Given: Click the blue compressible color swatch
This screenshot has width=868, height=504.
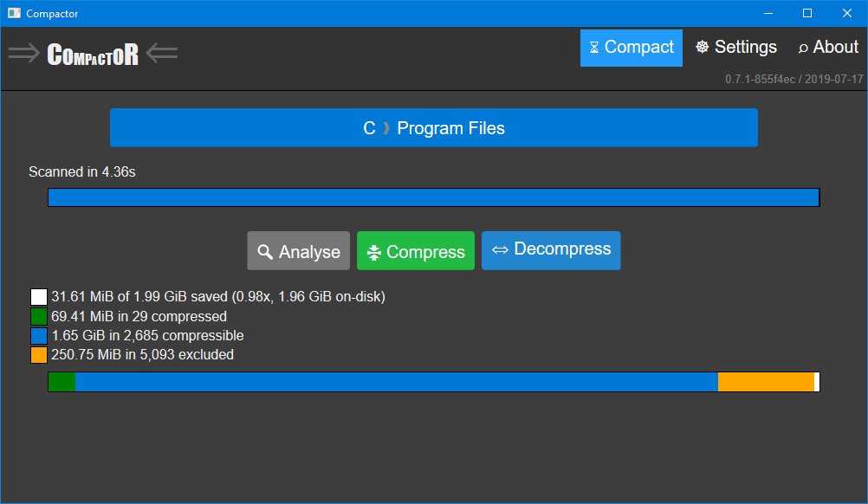Looking at the screenshot, I should point(39,336).
